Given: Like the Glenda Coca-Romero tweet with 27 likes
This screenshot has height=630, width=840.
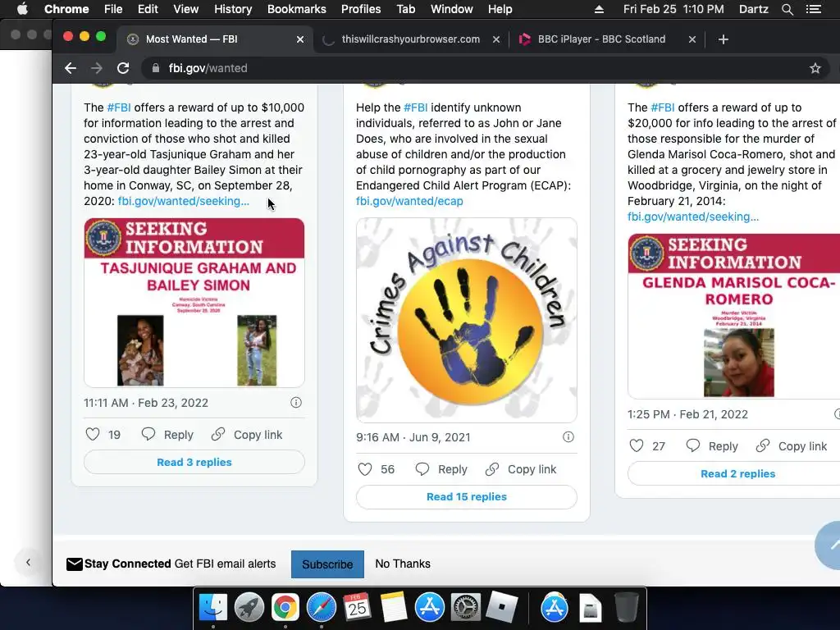Looking at the screenshot, I should tap(637, 445).
